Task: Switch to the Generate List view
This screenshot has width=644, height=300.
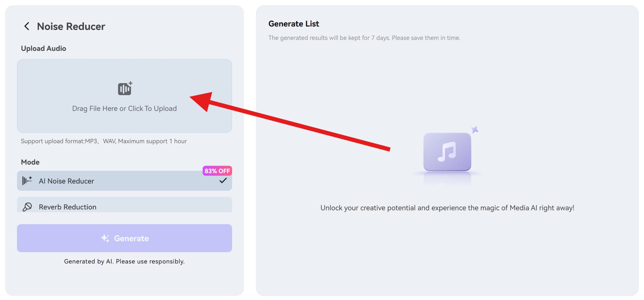Action: (293, 24)
